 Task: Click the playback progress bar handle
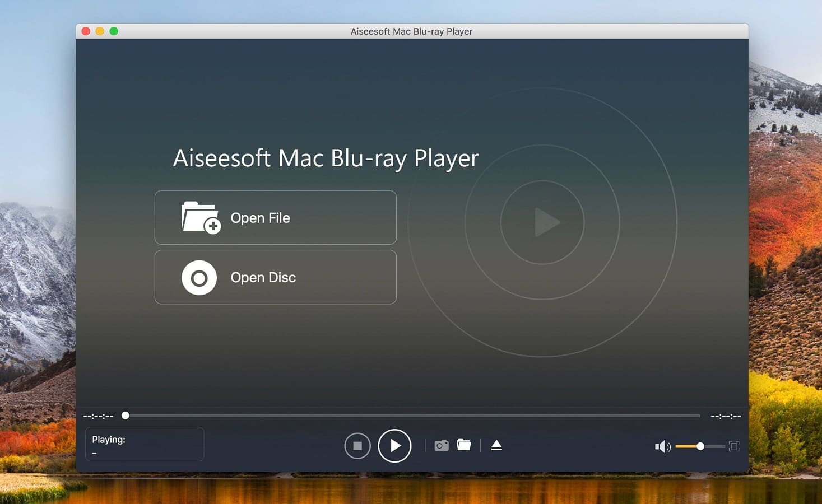(x=126, y=416)
